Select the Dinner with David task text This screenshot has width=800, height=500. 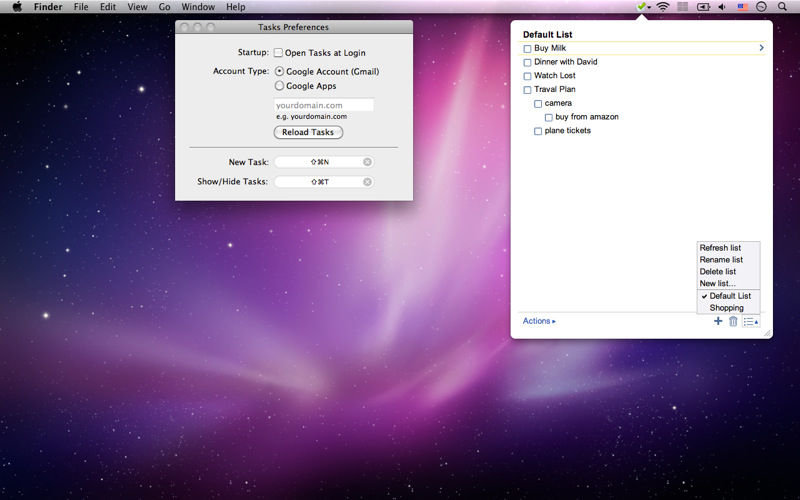pos(565,62)
